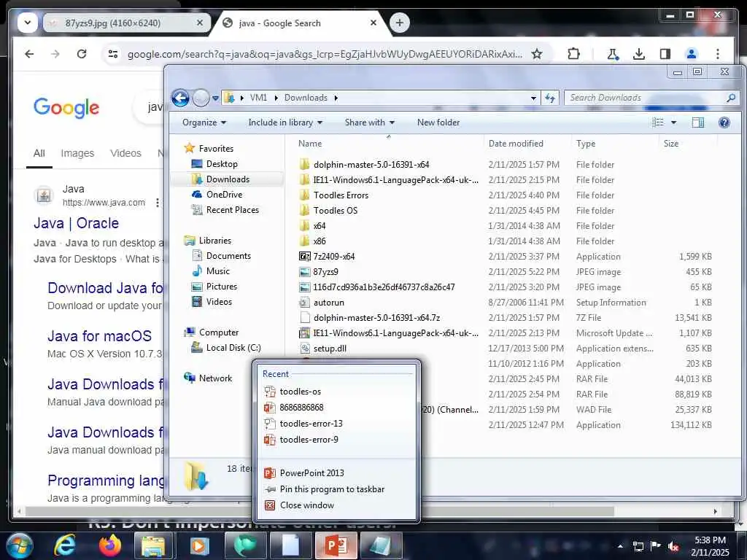The width and height of the screenshot is (747, 560).
Task: Sort by Date modified column
Action: [516, 144]
